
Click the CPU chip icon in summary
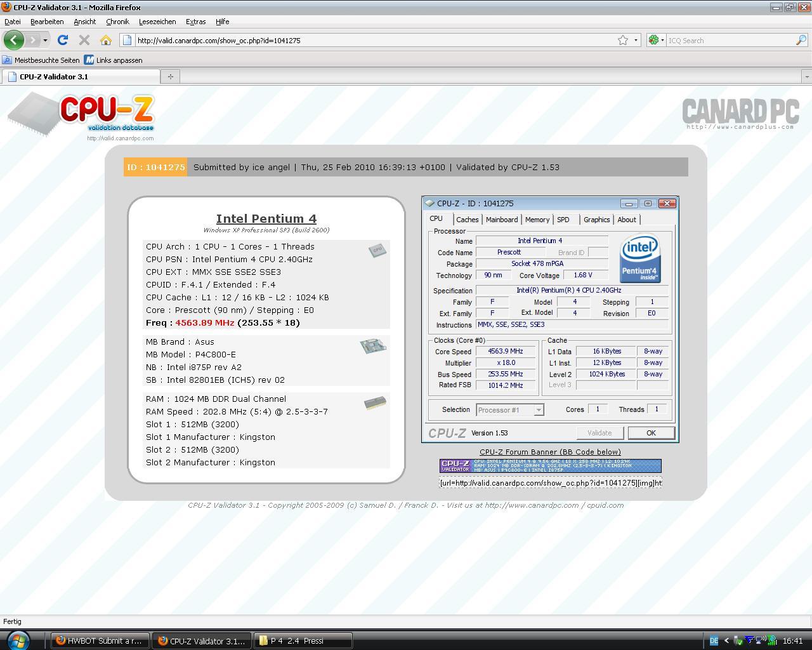point(377,250)
